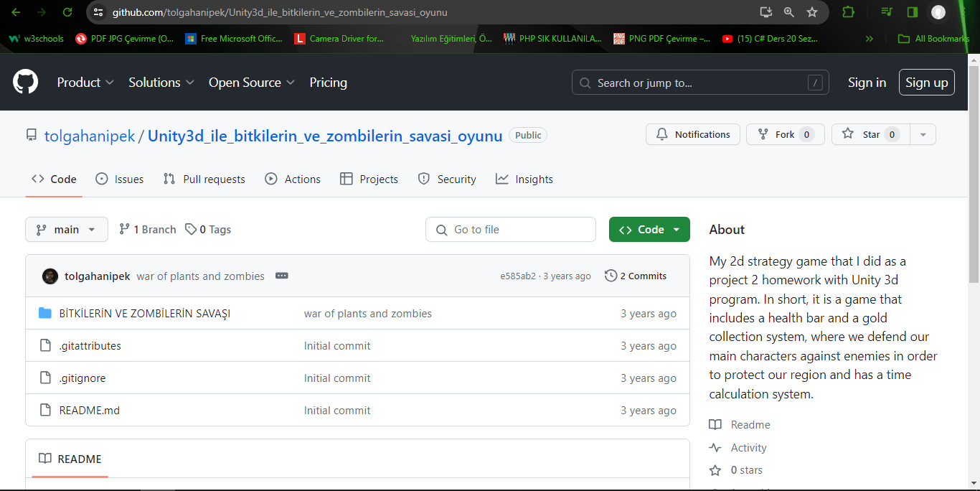Open the 2 Commits history link
This screenshot has height=491, width=980.
click(x=636, y=276)
